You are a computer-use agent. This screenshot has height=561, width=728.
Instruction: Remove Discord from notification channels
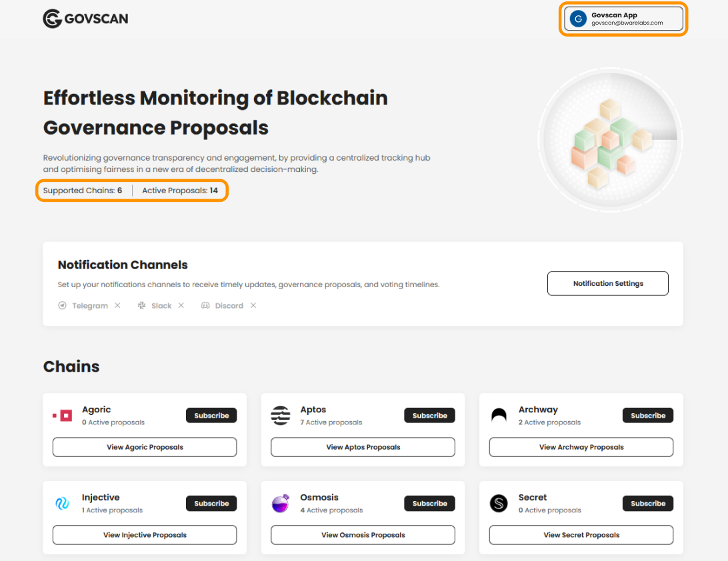(x=253, y=305)
